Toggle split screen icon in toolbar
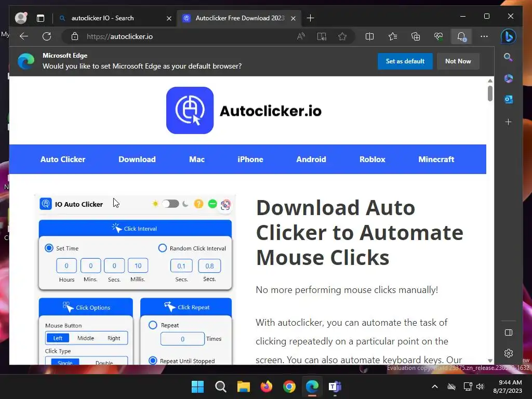This screenshot has width=532, height=399. 369,36
